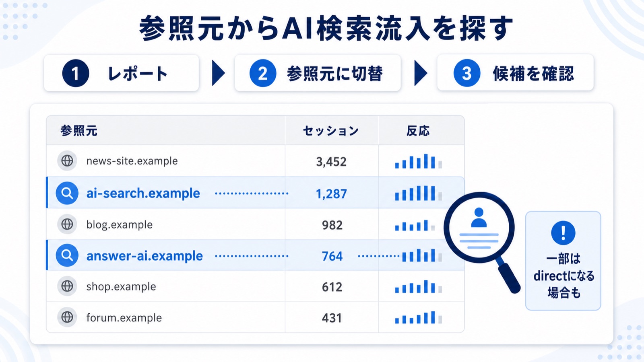This screenshot has width=644, height=362.
Task: Open the answer-ai.example referrer
Action: pyautogui.click(x=144, y=256)
